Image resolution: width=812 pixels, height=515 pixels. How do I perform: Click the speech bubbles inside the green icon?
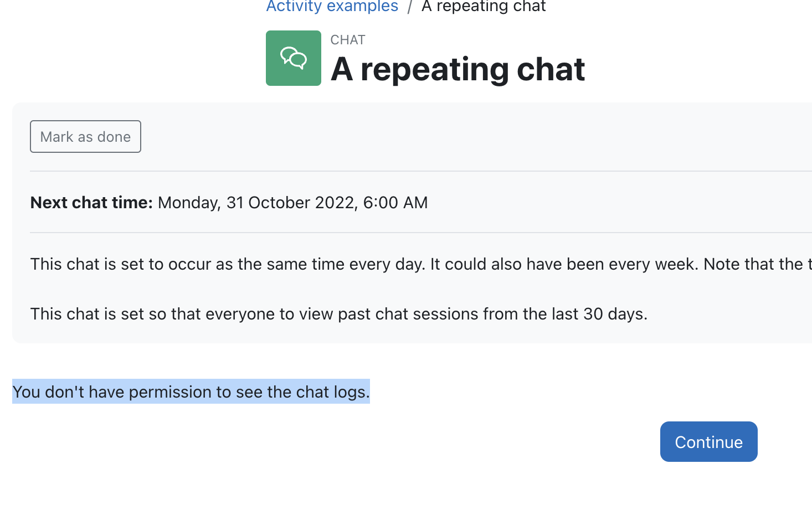point(294,58)
